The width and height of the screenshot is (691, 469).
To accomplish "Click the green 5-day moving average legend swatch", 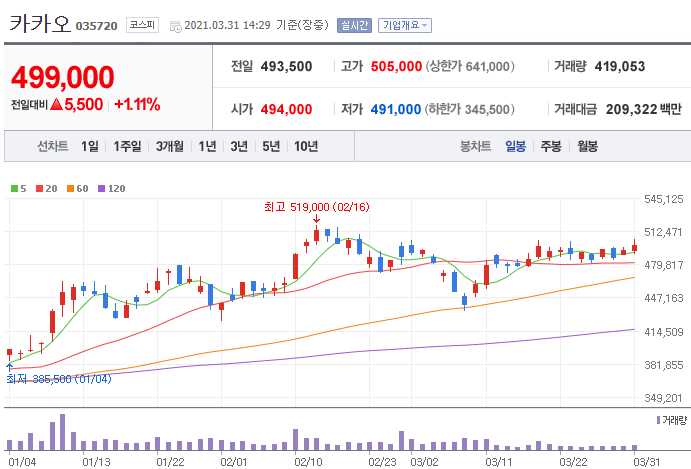I will 15,189.
